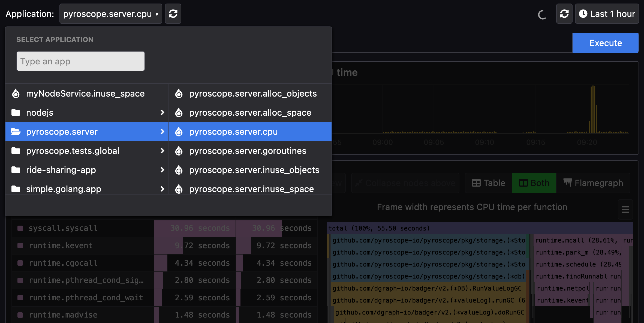Switch to the Flamegraph view
This screenshot has width=644, height=323.
593,183
